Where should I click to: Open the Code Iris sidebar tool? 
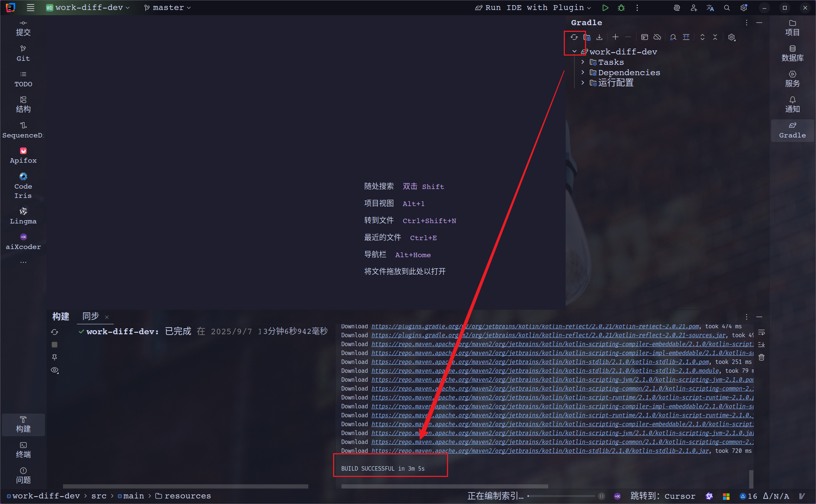point(23,185)
